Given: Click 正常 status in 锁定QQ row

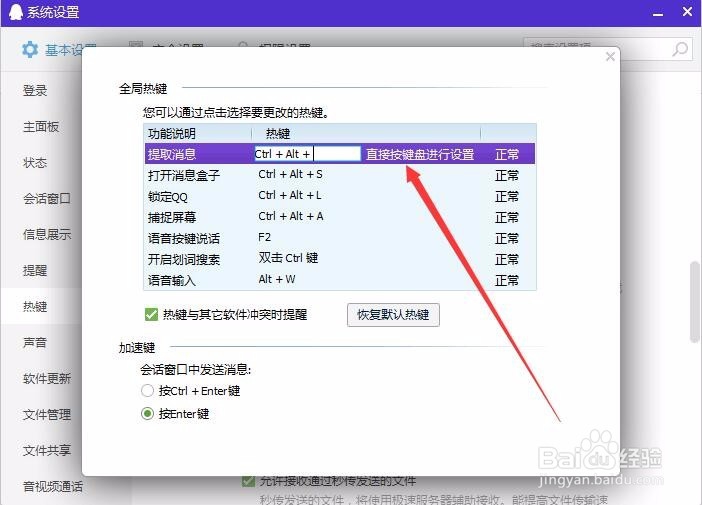Looking at the screenshot, I should coord(506,196).
